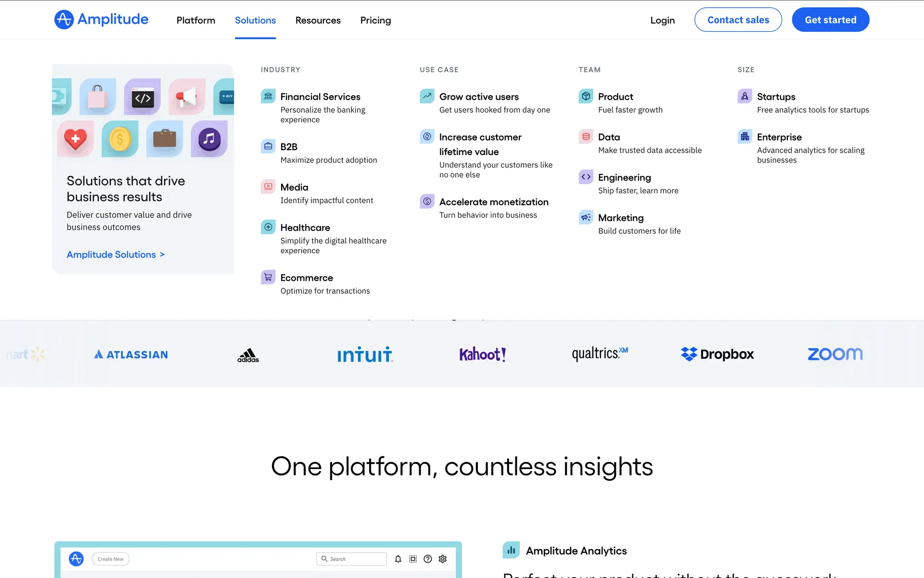Click the Startups rocket icon
The height and width of the screenshot is (578, 924).
[744, 96]
